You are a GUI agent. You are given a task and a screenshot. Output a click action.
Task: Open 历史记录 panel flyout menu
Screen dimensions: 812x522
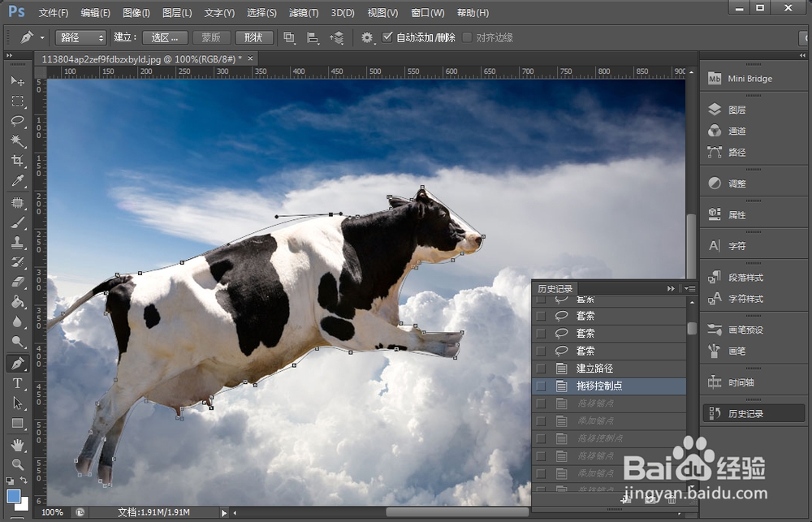pyautogui.click(x=689, y=288)
